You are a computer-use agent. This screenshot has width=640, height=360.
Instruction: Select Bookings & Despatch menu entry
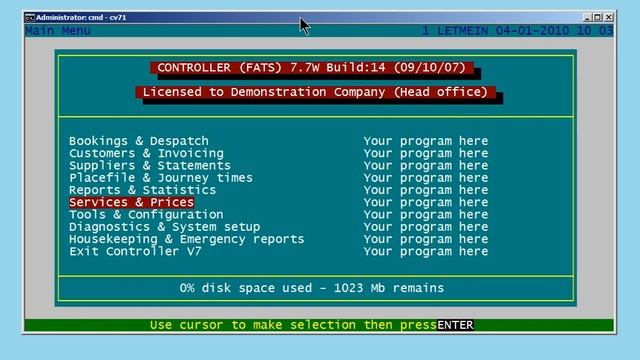[x=139, y=141]
